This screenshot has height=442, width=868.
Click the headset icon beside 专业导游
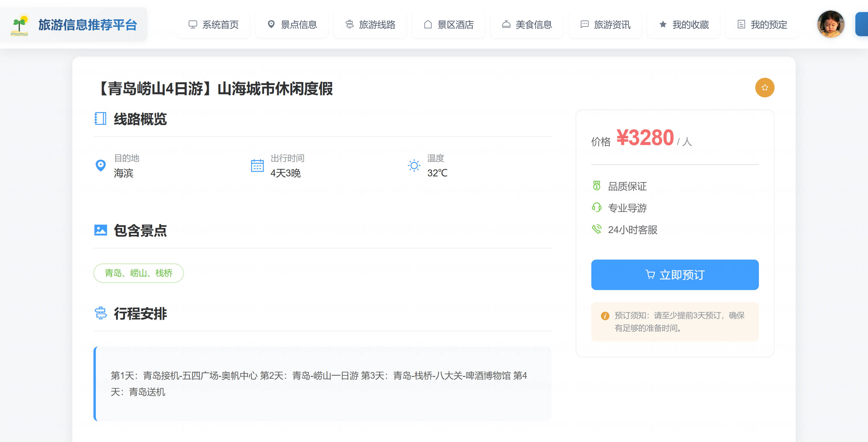coord(596,207)
